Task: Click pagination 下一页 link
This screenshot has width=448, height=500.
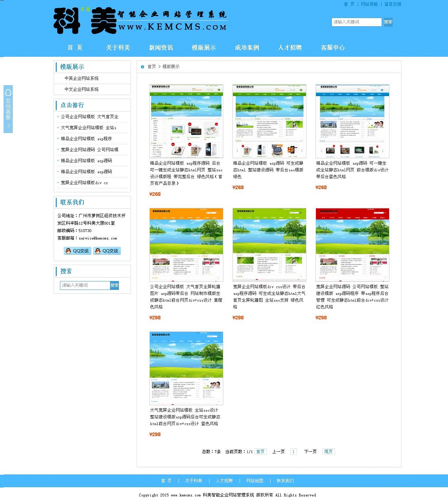Action: (310, 452)
